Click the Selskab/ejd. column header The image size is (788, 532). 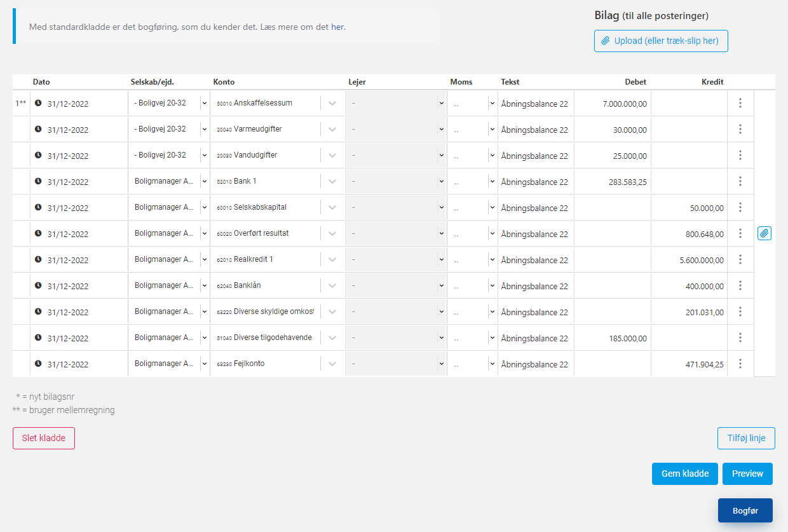tap(153, 82)
